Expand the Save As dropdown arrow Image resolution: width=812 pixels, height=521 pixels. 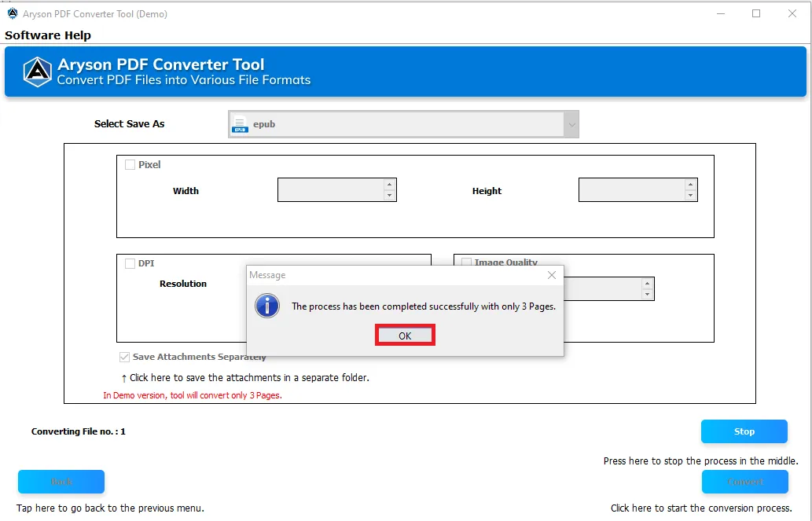[x=571, y=124]
